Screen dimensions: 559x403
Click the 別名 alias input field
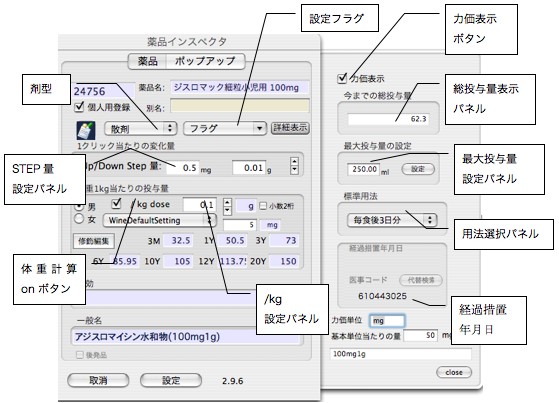(x=240, y=106)
